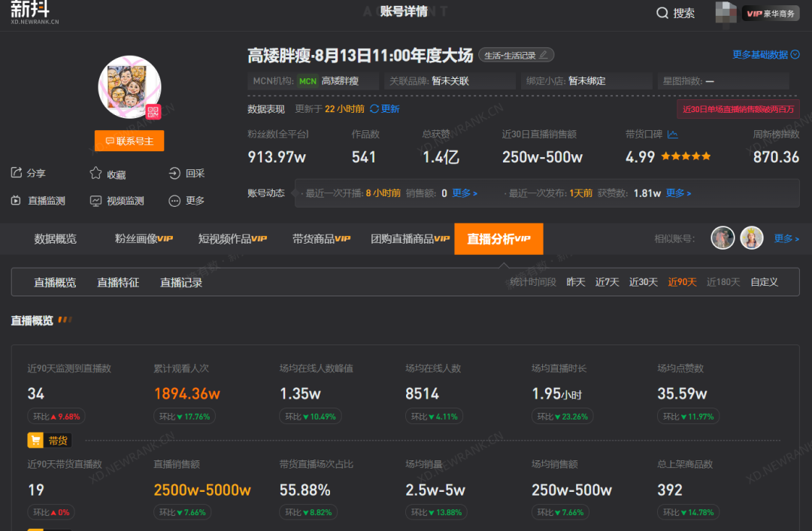Image resolution: width=812 pixels, height=531 pixels.
Task: Expand 更多 next to 销售额
Action: tap(465, 193)
